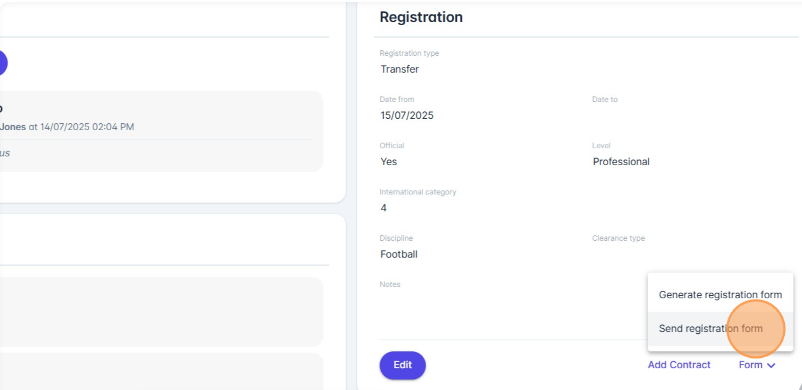Select Generate registration form option
The image size is (802, 390).
(720, 295)
